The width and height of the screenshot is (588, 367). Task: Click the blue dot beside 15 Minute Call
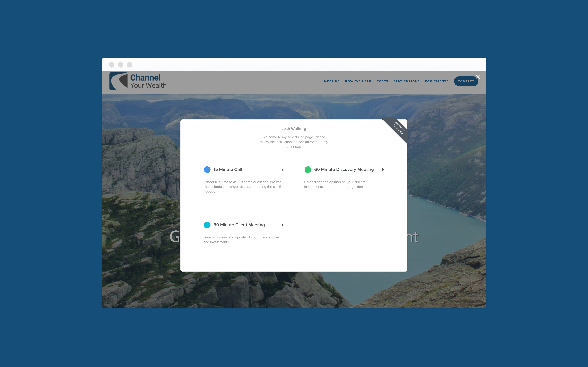point(207,169)
